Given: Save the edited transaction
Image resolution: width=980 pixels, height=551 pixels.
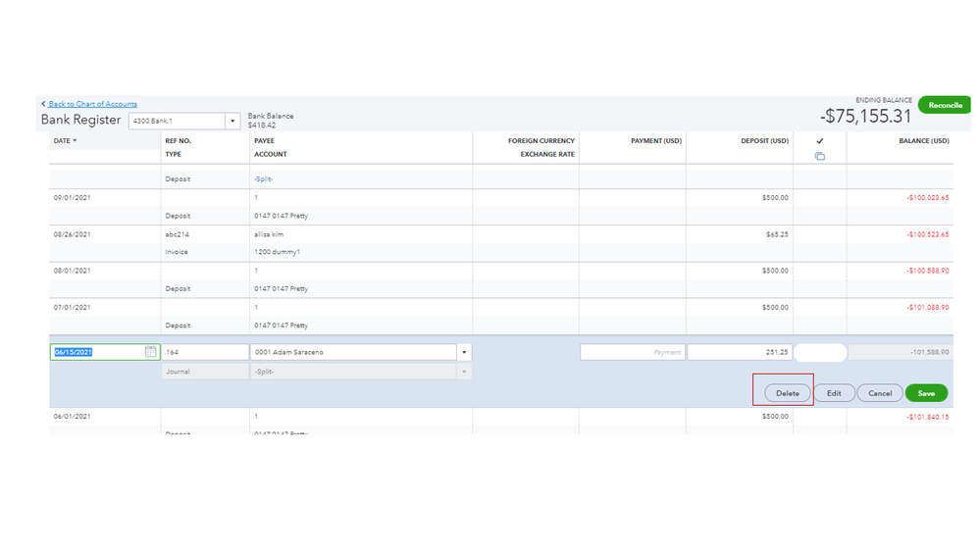Looking at the screenshot, I should click(926, 393).
